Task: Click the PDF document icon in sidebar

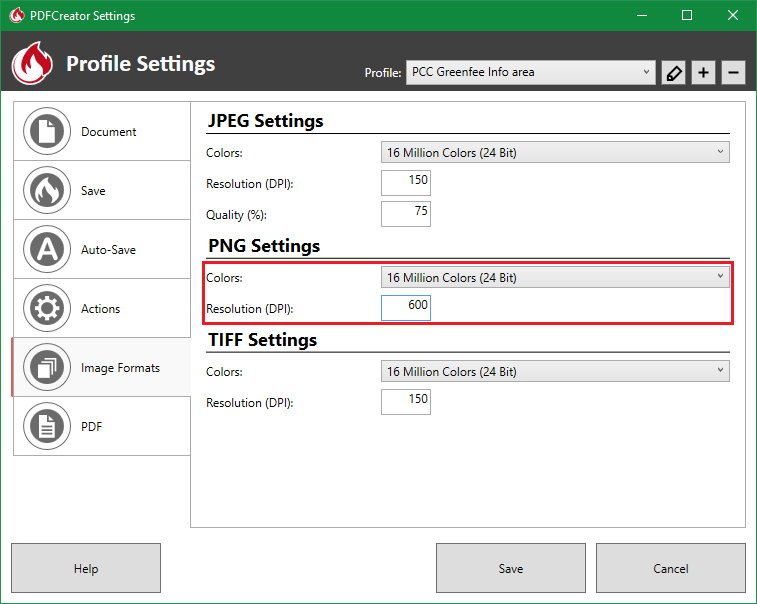Action: click(x=46, y=427)
